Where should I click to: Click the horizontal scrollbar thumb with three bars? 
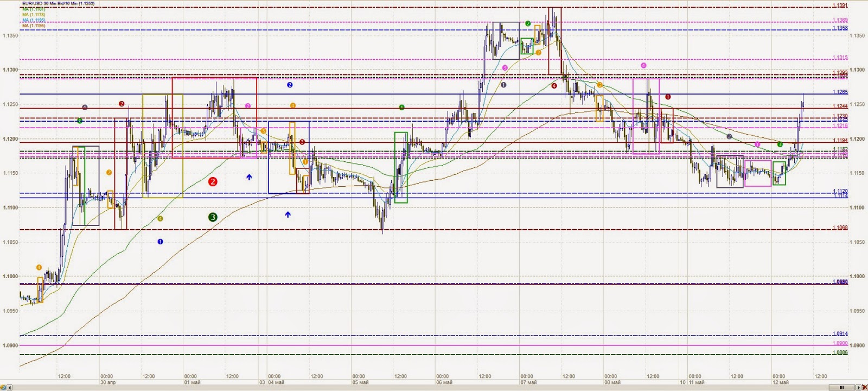(842, 387)
